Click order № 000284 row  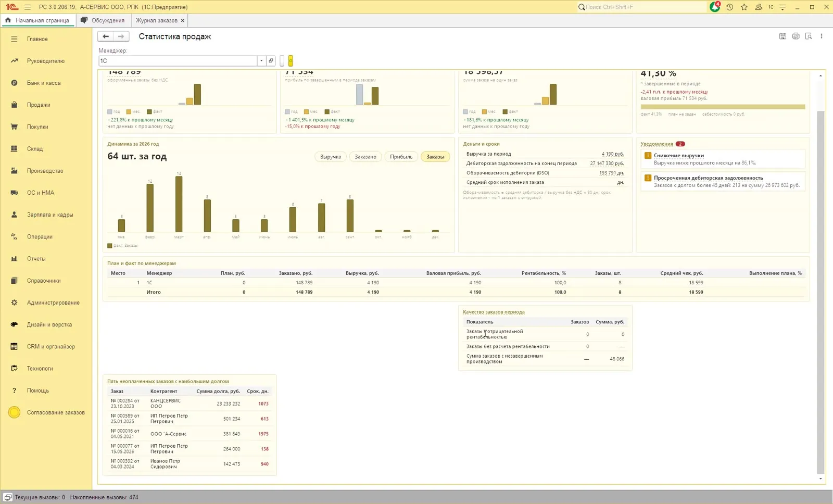pos(190,404)
